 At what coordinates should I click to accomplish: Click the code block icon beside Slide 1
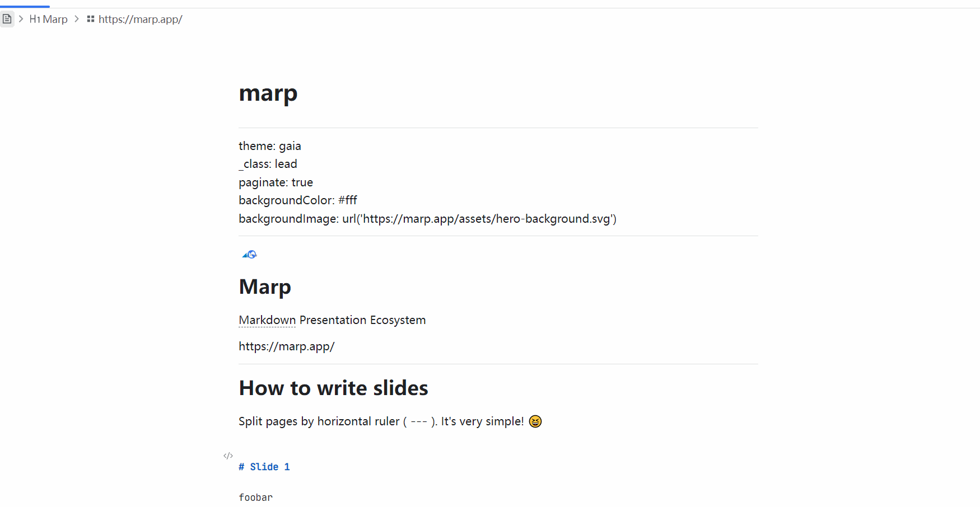228,456
